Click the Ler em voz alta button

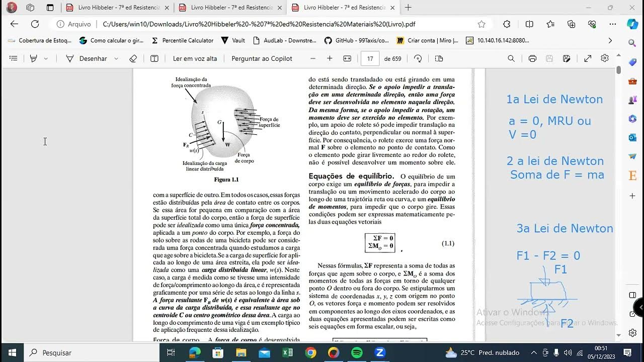195,58
